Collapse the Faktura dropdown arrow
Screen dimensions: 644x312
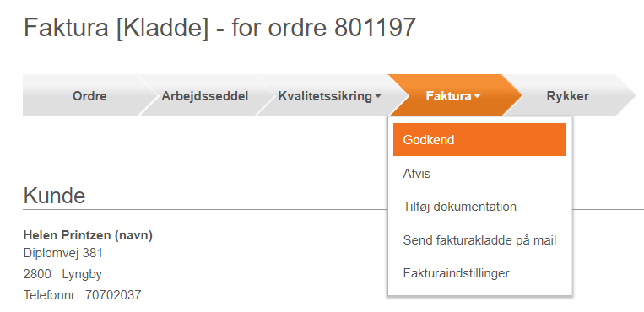click(477, 96)
